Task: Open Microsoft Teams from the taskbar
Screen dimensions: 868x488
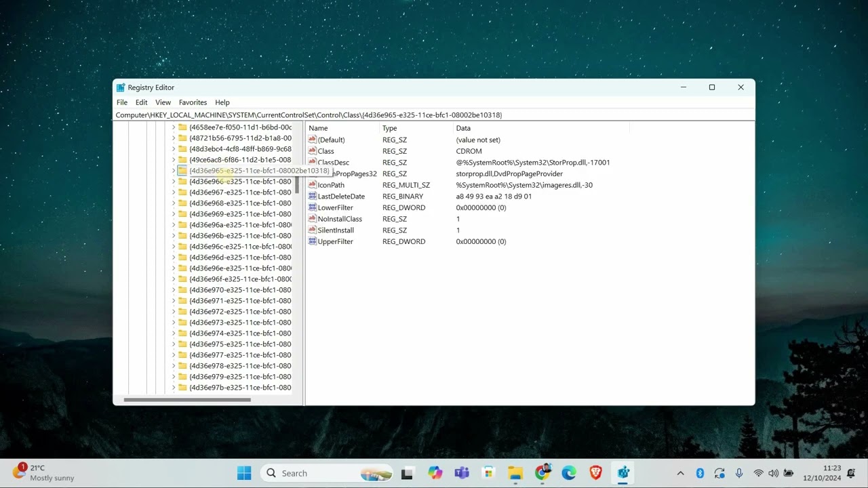Action: (x=462, y=473)
